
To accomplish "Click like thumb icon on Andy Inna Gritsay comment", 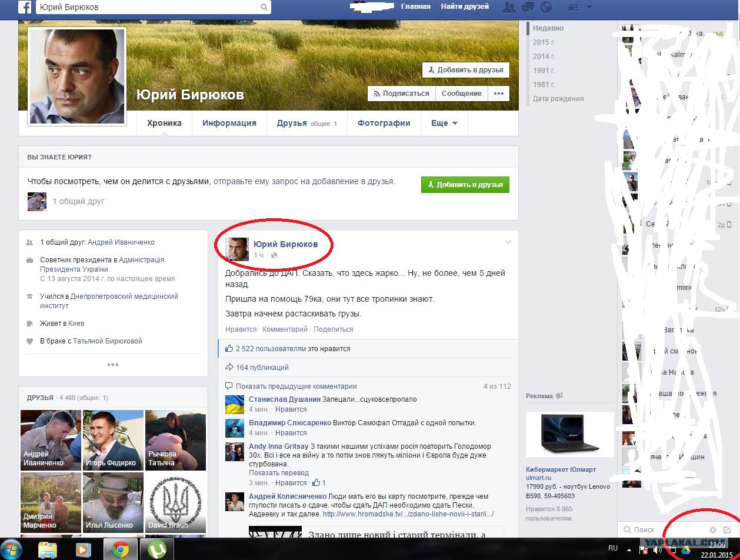I will tap(316, 482).
